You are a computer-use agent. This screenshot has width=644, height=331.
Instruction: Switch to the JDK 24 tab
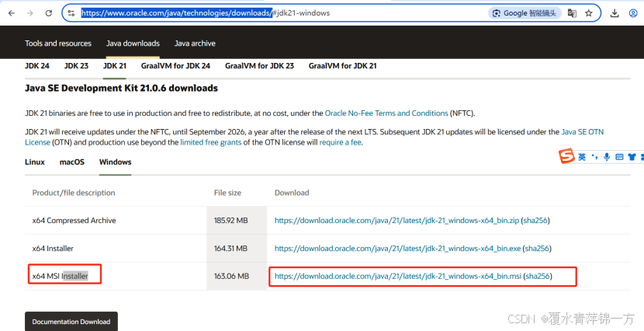pyautogui.click(x=37, y=66)
